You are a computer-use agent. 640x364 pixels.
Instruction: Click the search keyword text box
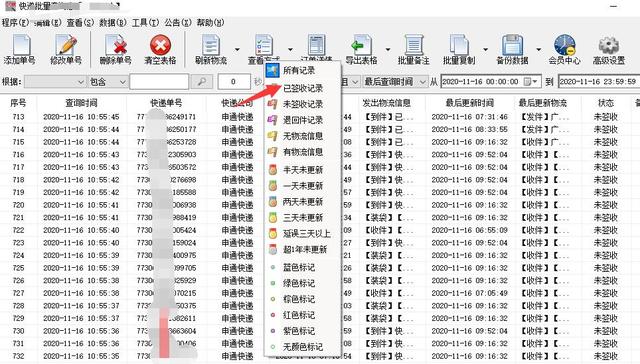[159, 82]
